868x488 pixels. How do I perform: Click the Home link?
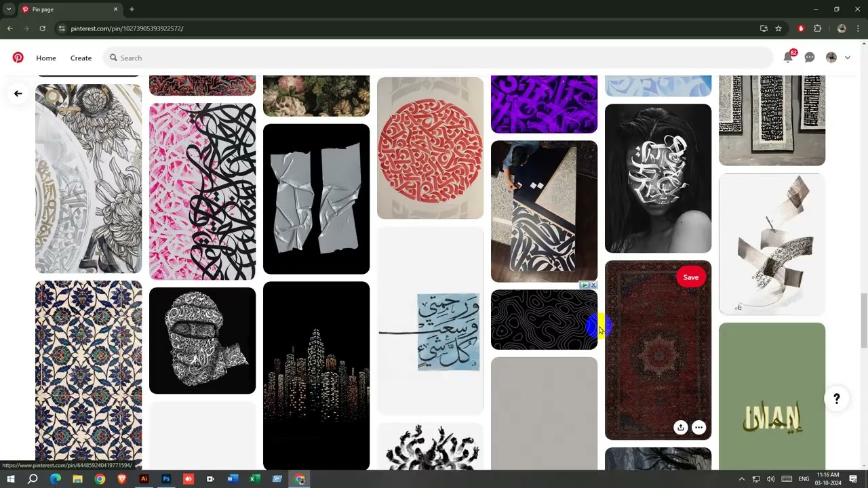click(46, 58)
